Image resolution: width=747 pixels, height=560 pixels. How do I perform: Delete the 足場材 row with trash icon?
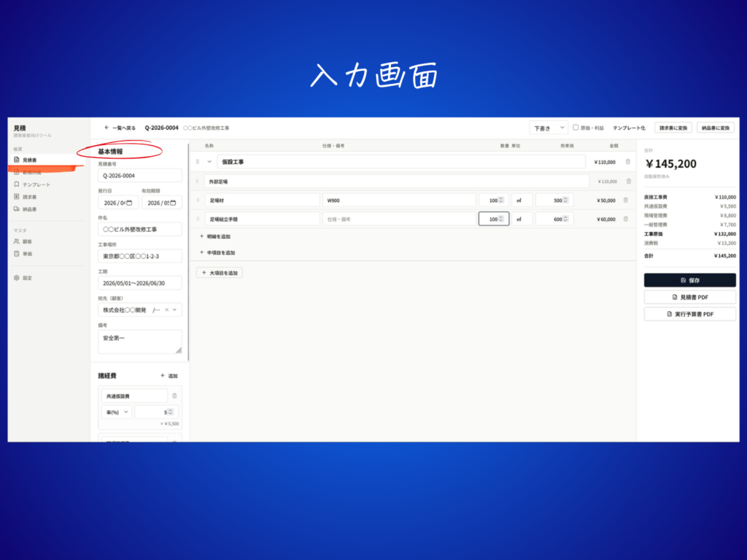pos(627,200)
